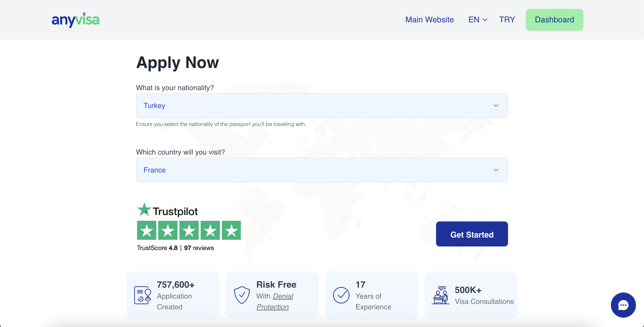Click the Risk Free heading text
The height and width of the screenshot is (327, 644).
pos(276,285)
